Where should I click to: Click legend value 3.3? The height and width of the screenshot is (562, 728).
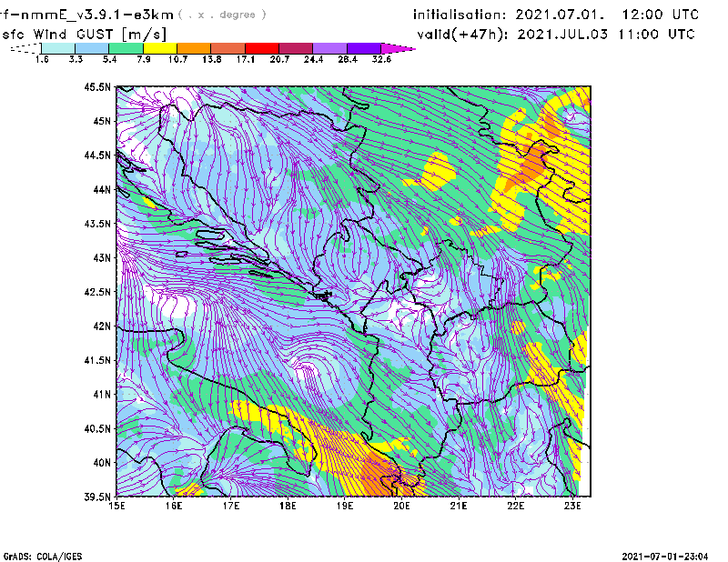point(76,59)
